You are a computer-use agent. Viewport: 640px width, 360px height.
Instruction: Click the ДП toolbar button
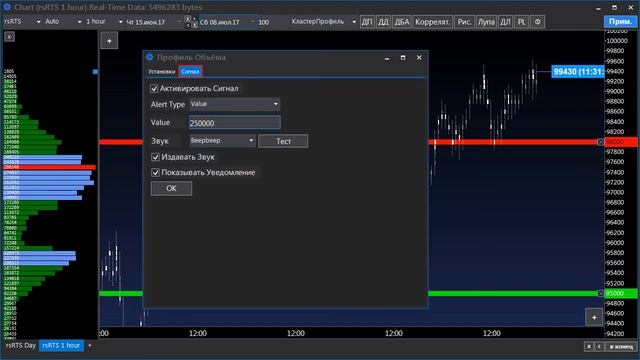pyautogui.click(x=367, y=22)
